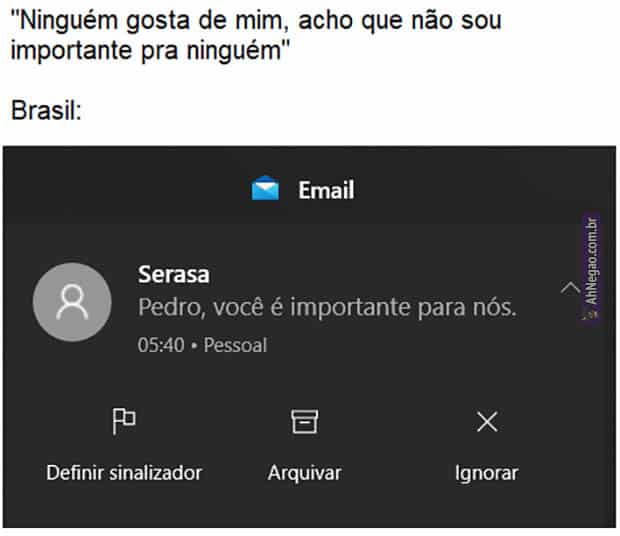Click the X icon above Ignorar
Screen dimensions: 620x536
coord(487,423)
